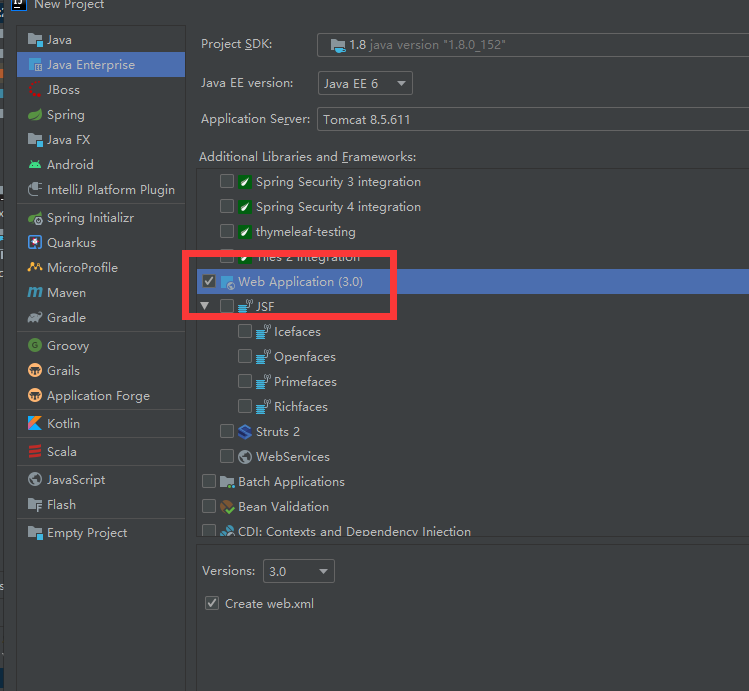Select the Groovy icon
This screenshot has height=691, width=749.
pos(35,345)
